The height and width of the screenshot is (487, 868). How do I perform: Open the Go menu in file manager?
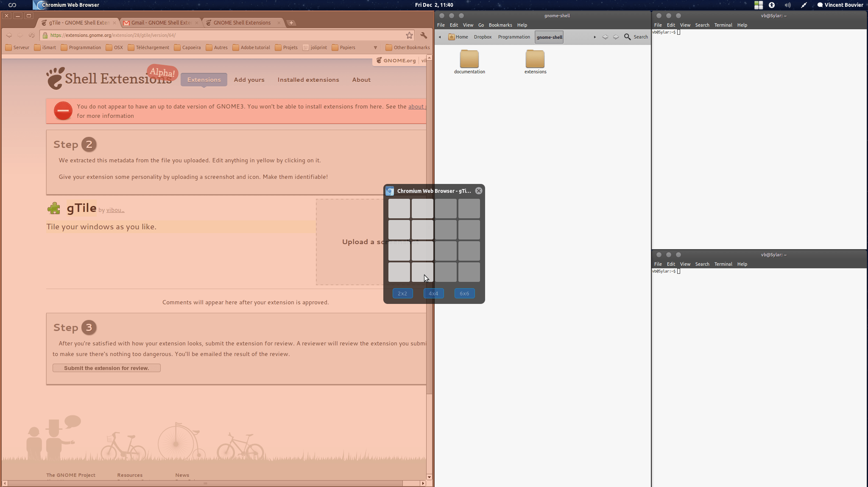(481, 25)
